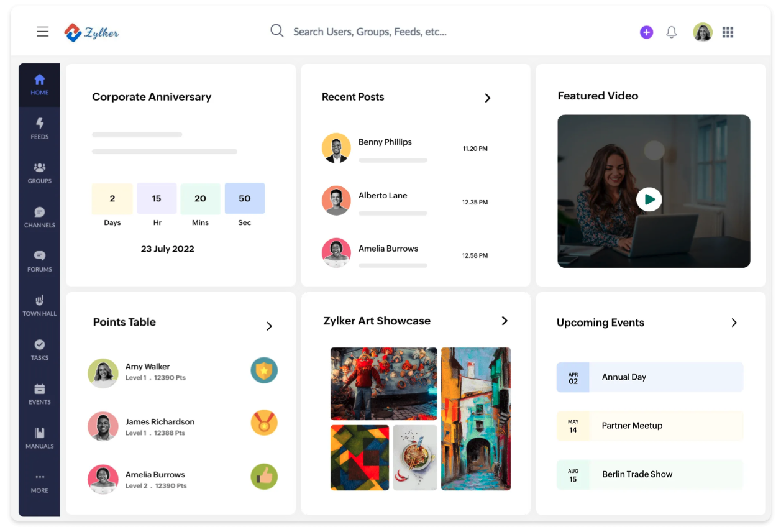Expand the Points Table leaderboard

270,326
